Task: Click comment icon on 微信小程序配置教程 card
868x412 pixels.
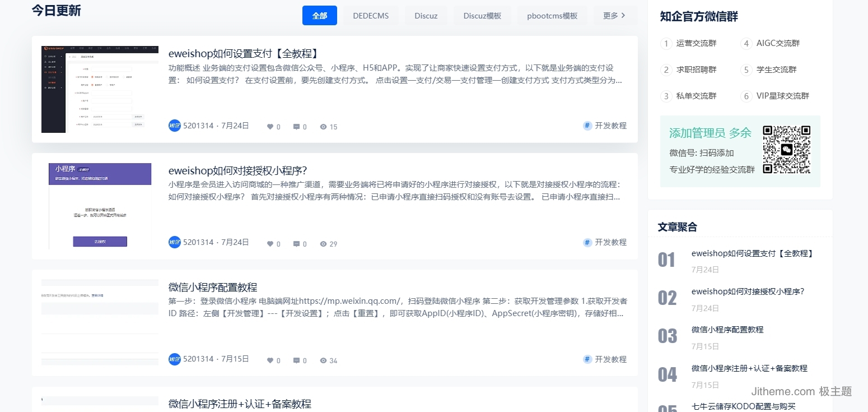Action: [x=296, y=360]
